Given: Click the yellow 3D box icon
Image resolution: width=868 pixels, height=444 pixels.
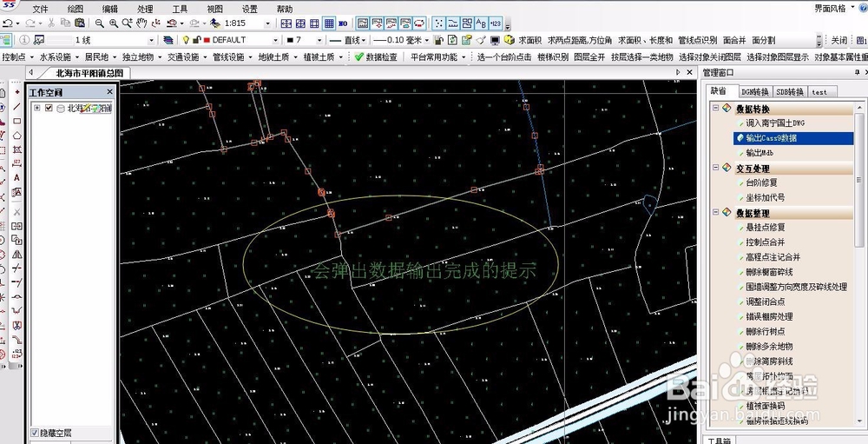Looking at the screenshot, I should (510, 40).
